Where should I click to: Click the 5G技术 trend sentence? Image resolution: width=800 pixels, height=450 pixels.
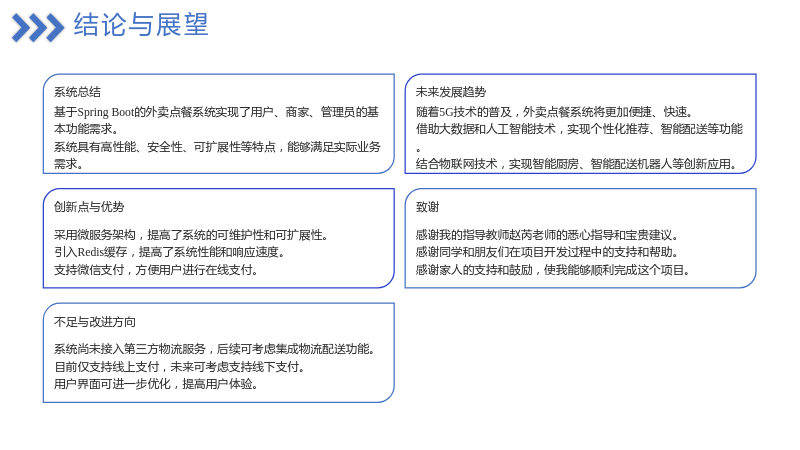tap(554, 112)
